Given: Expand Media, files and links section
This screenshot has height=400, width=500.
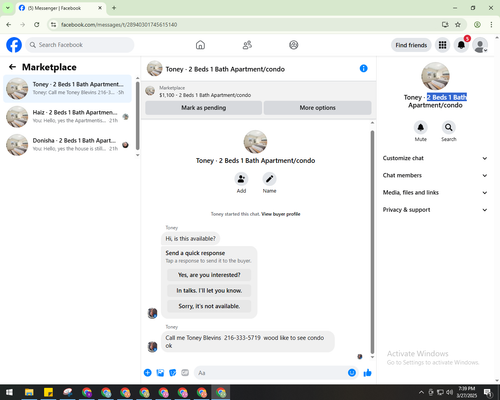Looking at the screenshot, I should click(x=435, y=192).
